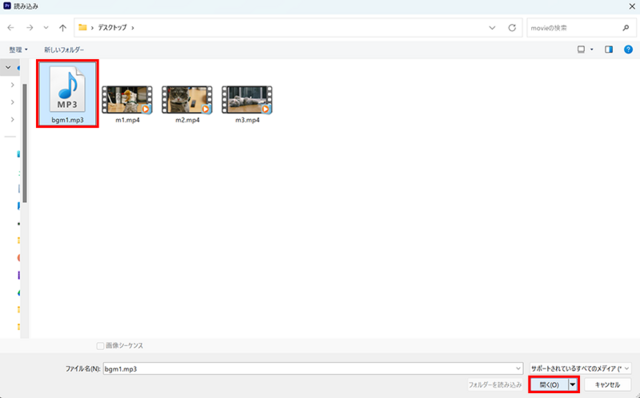
Task: Open address bar history dropdown
Action: (492, 28)
